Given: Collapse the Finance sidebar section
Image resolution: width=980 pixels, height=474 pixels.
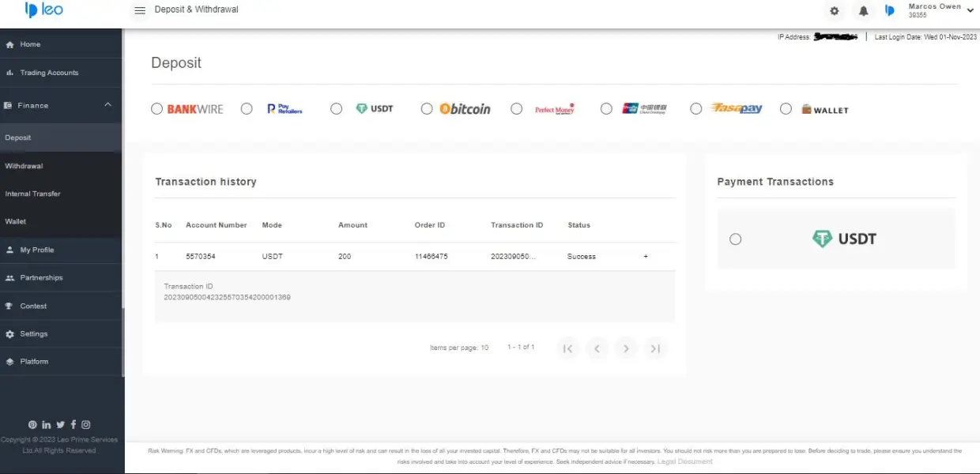Looking at the screenshot, I should (x=108, y=105).
